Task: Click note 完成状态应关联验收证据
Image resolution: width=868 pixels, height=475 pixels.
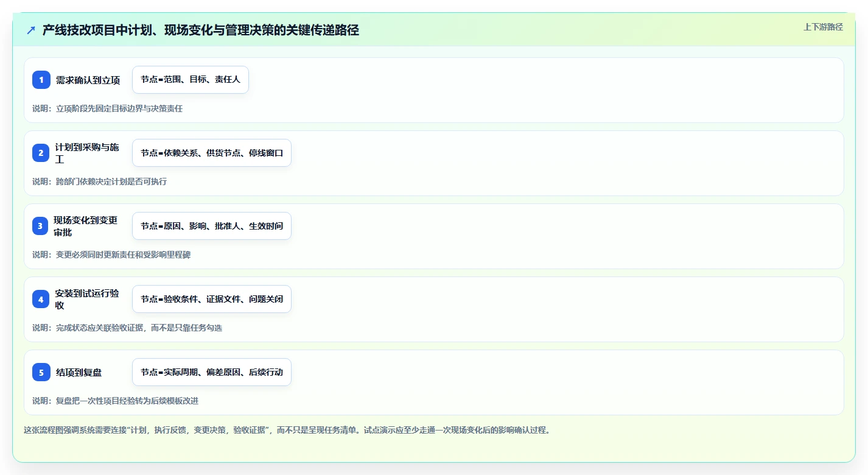Action: pos(127,328)
